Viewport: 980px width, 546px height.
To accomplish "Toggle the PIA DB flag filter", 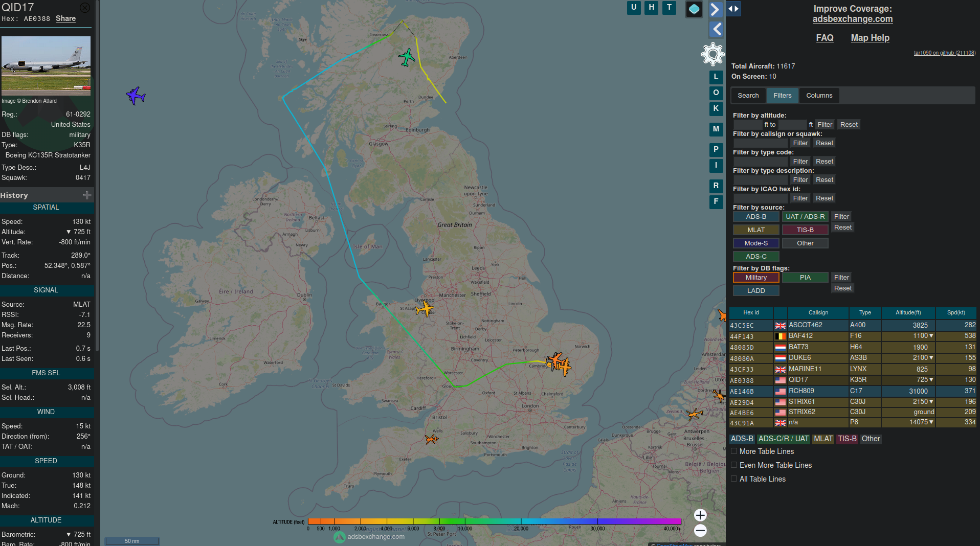I will pos(805,278).
